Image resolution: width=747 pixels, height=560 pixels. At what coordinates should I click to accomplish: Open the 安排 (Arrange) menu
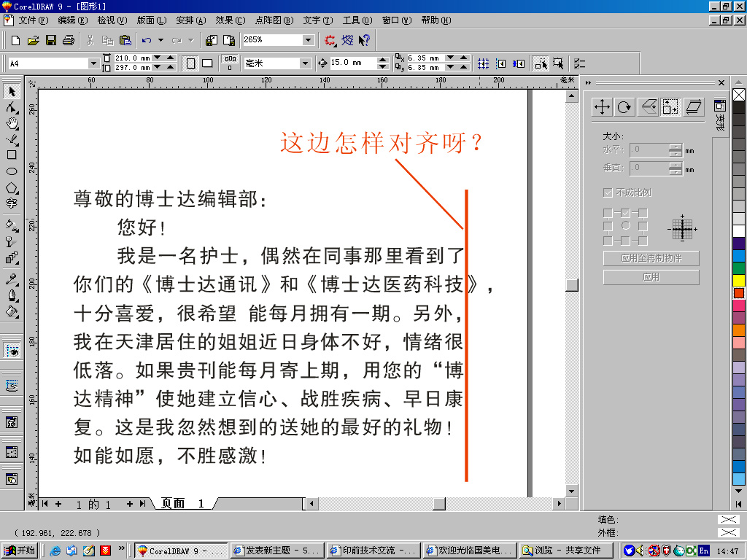190,20
